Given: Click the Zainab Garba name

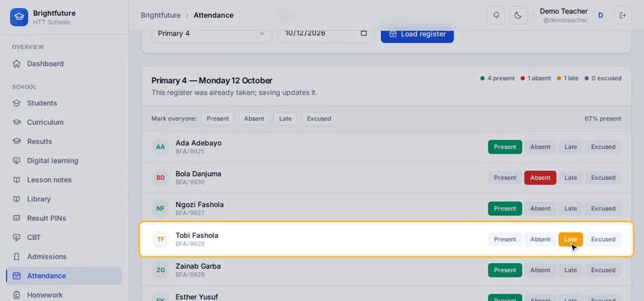Looking at the screenshot, I should (198, 267).
